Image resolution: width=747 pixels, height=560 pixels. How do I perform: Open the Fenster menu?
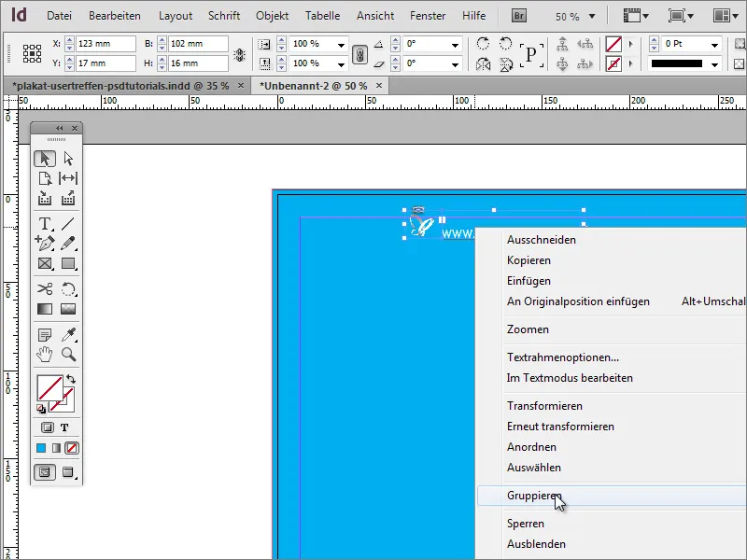coord(428,16)
